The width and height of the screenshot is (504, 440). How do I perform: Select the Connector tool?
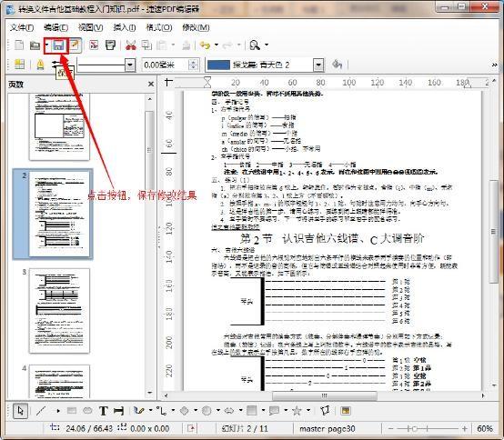click(161, 411)
